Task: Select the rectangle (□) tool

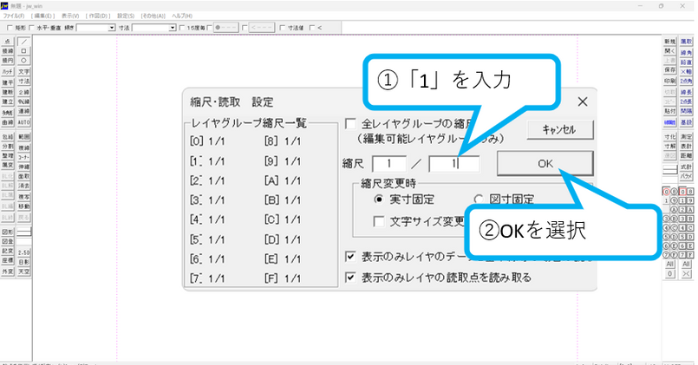Action: pos(24,51)
